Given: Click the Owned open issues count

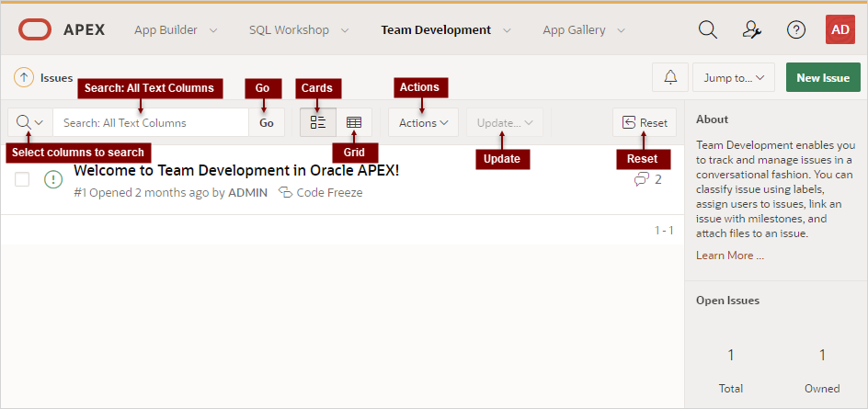Looking at the screenshot, I should [x=822, y=355].
